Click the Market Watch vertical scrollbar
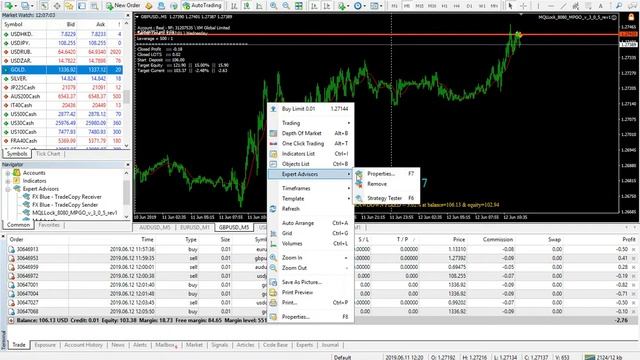The height and width of the screenshot is (360, 640). [127, 85]
